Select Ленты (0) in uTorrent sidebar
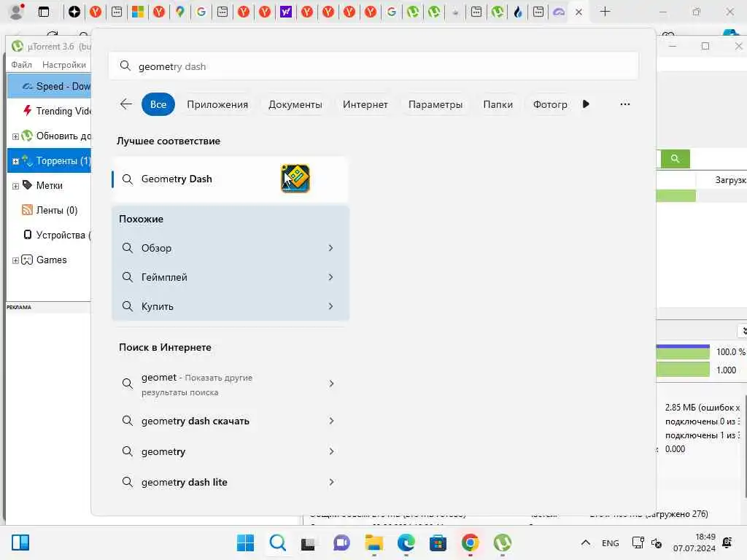The height and width of the screenshot is (560, 747). (50, 210)
